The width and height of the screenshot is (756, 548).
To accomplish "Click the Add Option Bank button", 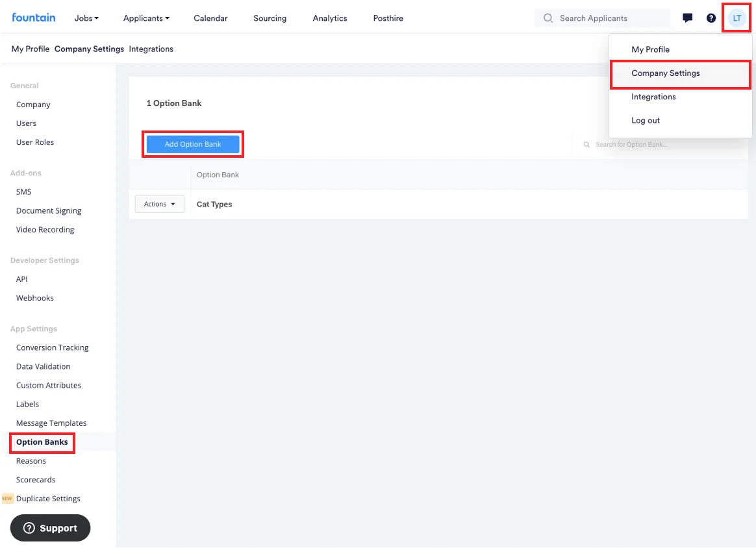I will 193,144.
